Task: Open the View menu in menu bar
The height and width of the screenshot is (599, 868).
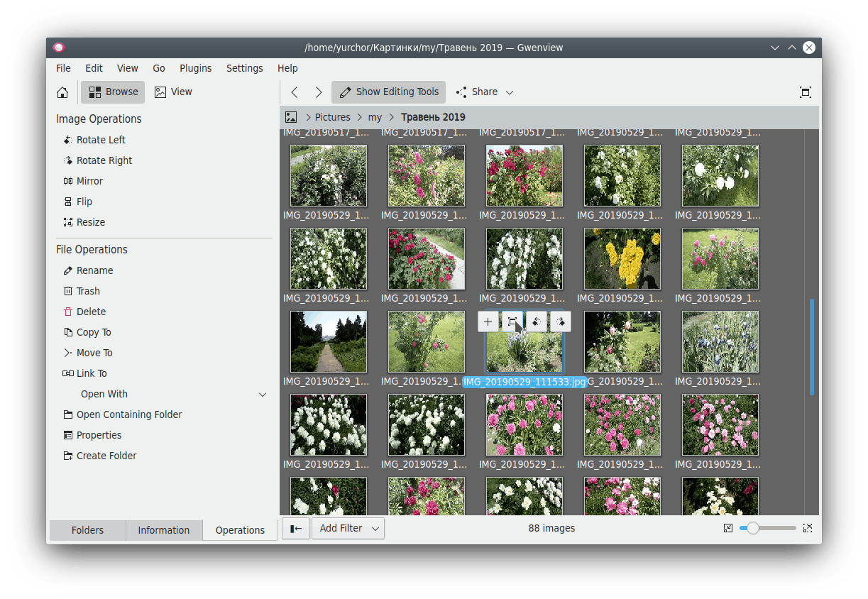Action: pyautogui.click(x=128, y=68)
